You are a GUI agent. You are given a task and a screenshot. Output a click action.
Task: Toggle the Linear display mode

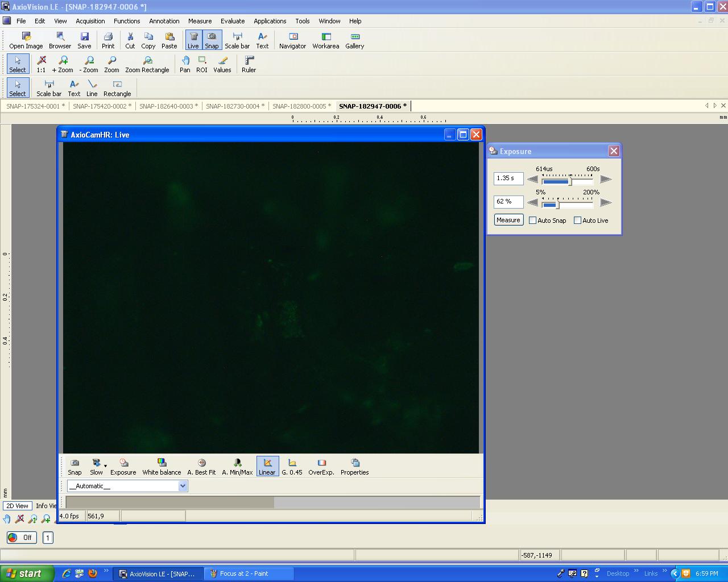point(267,467)
